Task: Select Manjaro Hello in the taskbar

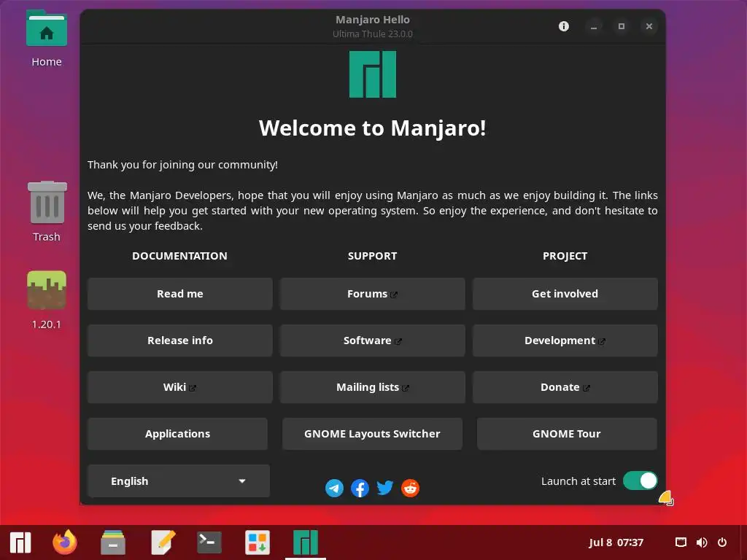Action: tap(306, 542)
